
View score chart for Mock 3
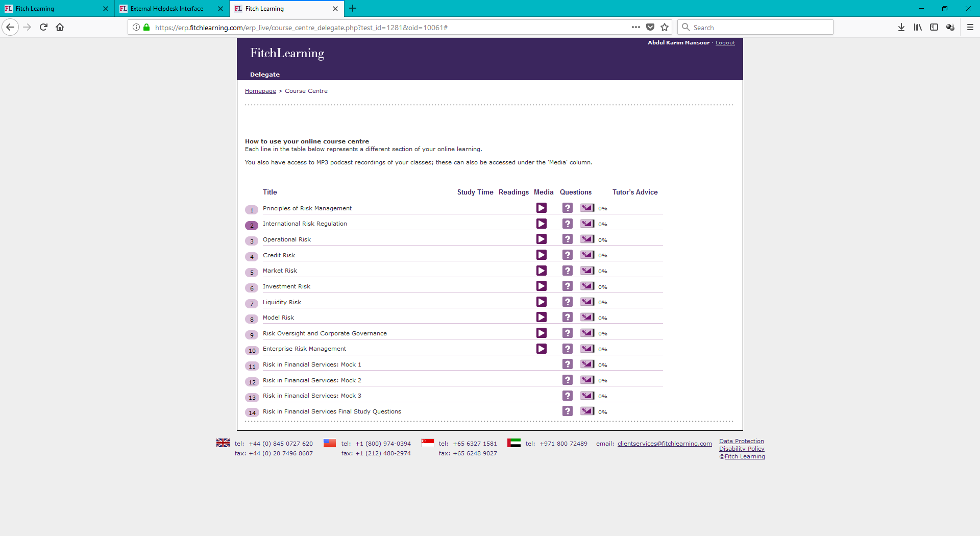click(587, 396)
